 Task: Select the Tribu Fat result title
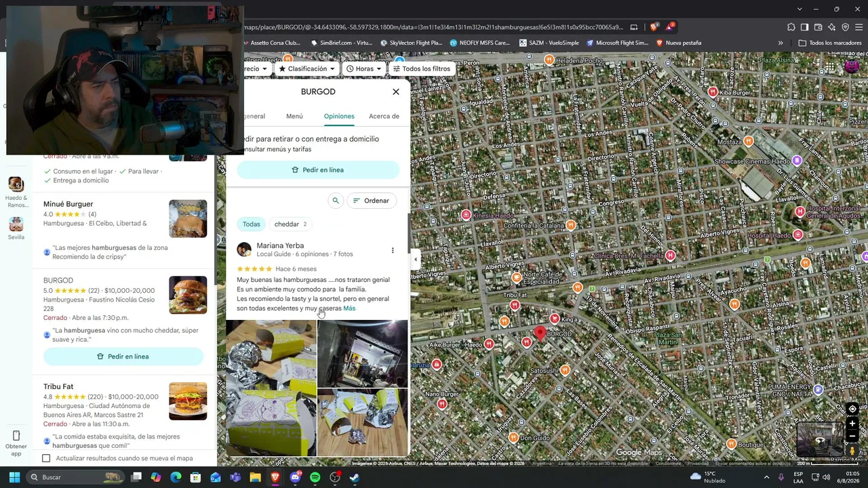pyautogui.click(x=58, y=387)
